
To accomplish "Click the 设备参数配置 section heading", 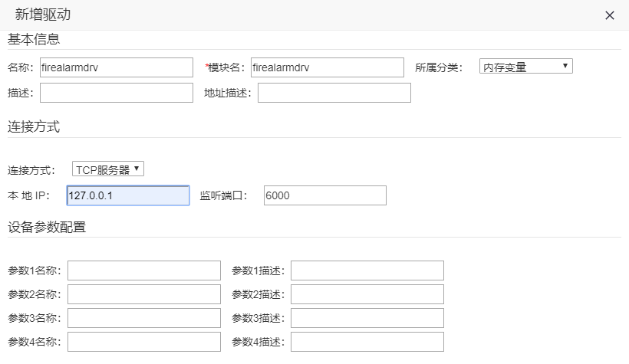I will pos(47,228).
